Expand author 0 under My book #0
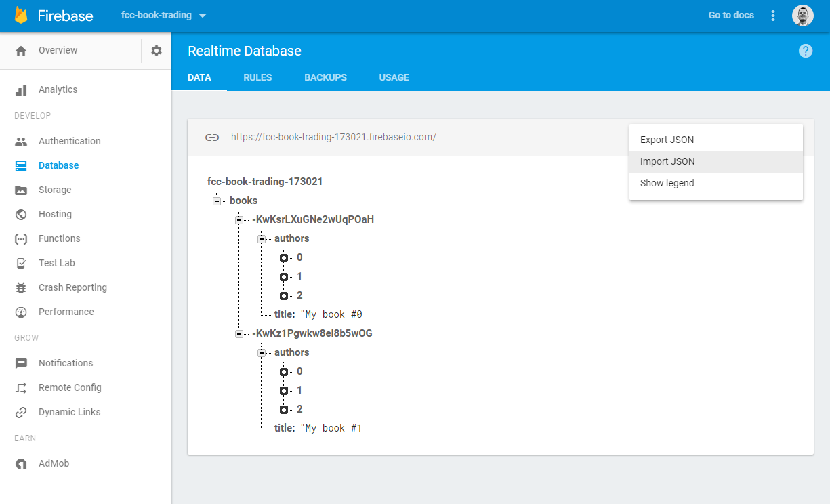The image size is (830, 504). click(284, 258)
